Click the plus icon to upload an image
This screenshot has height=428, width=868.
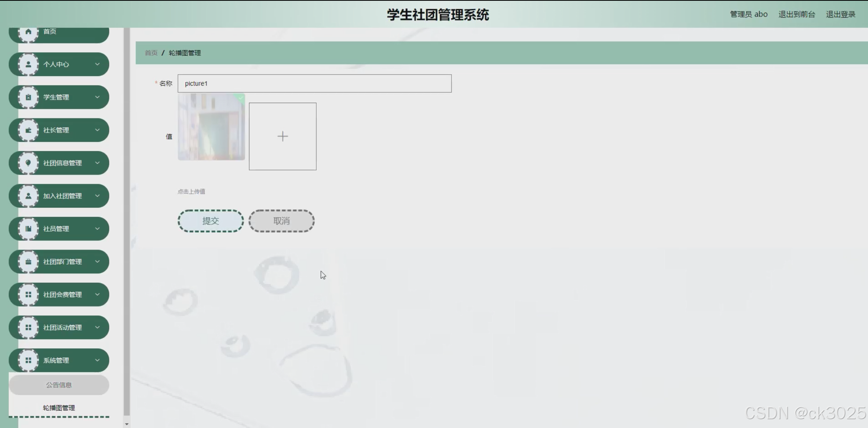point(282,137)
